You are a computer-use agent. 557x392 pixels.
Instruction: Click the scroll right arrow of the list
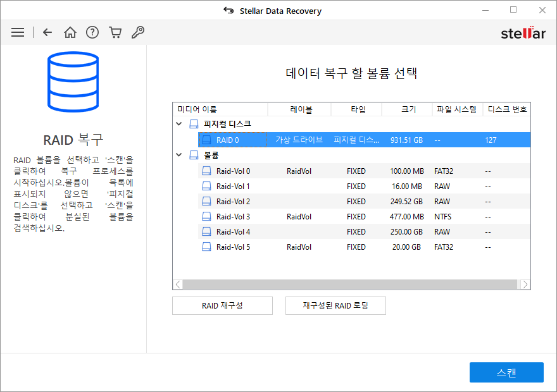click(525, 285)
